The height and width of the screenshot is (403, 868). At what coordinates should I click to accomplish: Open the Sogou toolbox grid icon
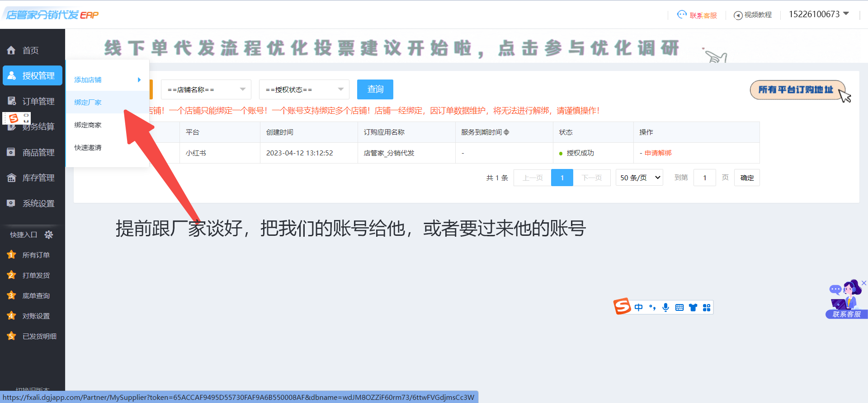707,308
